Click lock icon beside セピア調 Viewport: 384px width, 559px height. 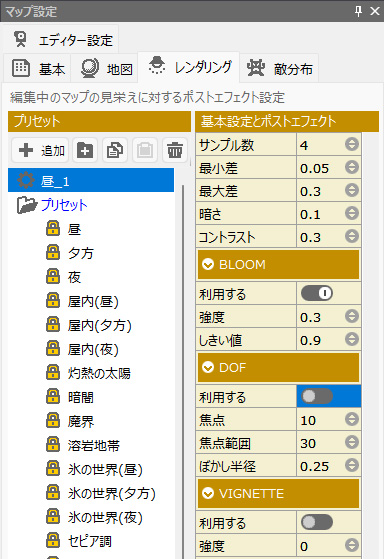coord(53,541)
